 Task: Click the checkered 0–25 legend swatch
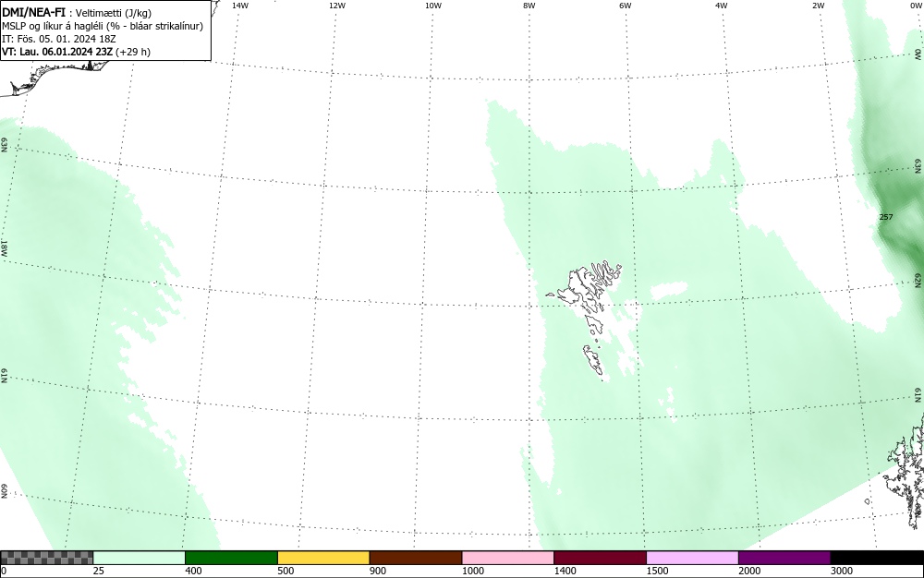tap(46, 558)
